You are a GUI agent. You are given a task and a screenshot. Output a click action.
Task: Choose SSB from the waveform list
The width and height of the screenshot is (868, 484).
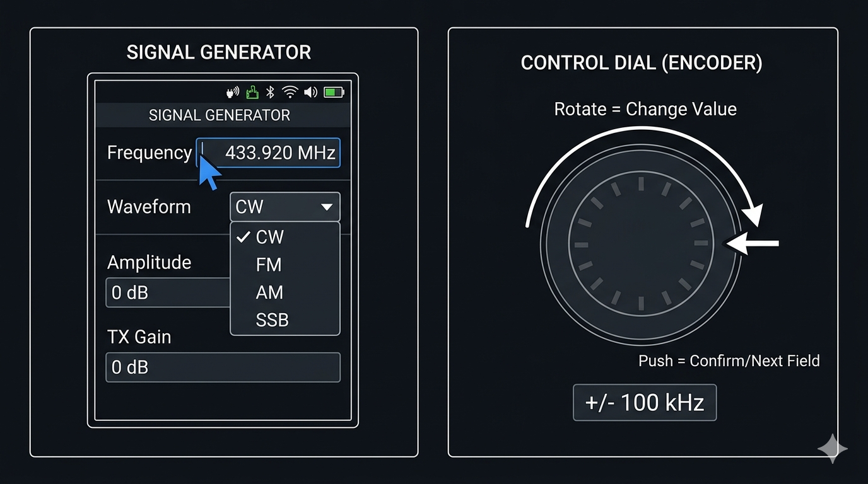tap(285, 320)
